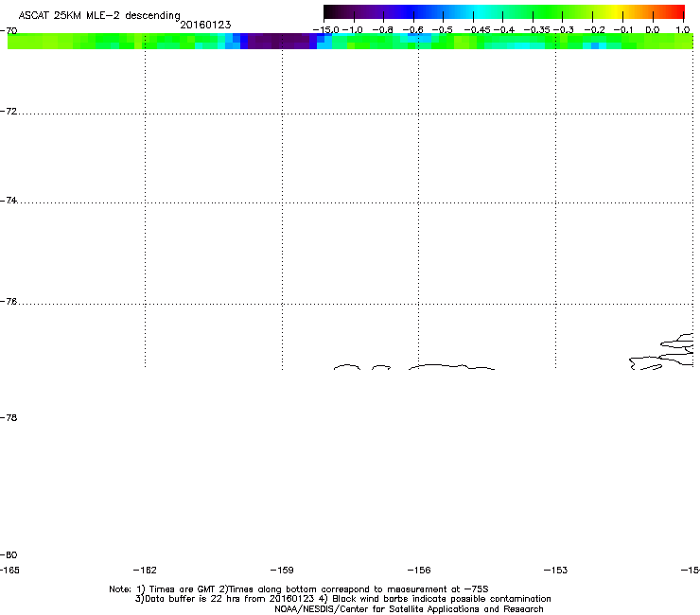Click the -1.0 label on the color scale

(352, 30)
